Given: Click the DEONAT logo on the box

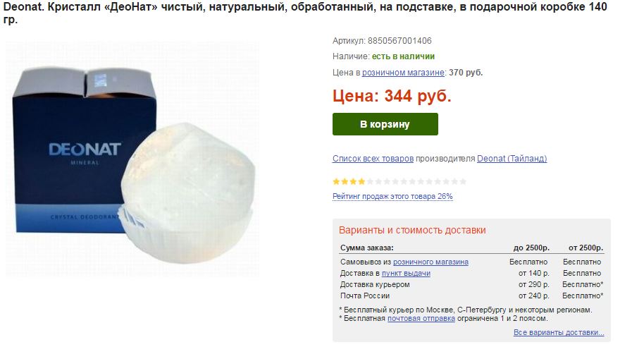Looking at the screenshot, I should click(85, 150).
